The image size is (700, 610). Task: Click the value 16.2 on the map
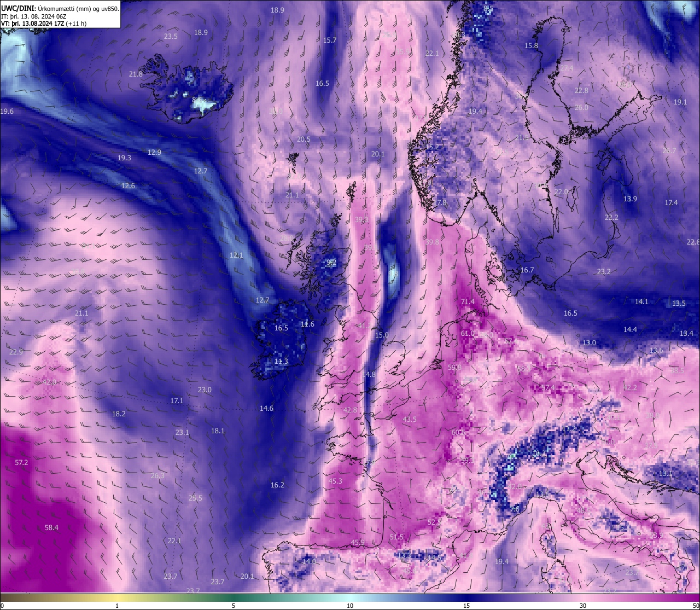pyautogui.click(x=277, y=485)
